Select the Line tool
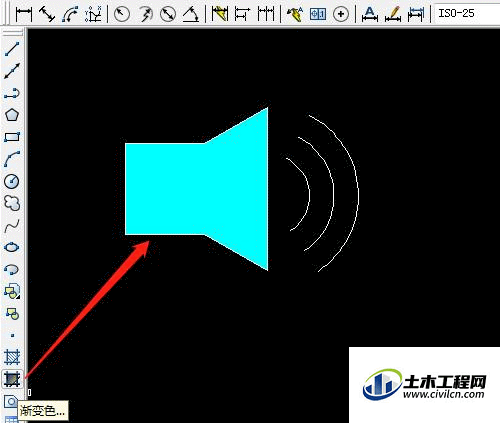Image resolution: width=500 pixels, height=423 pixels. (x=12, y=49)
